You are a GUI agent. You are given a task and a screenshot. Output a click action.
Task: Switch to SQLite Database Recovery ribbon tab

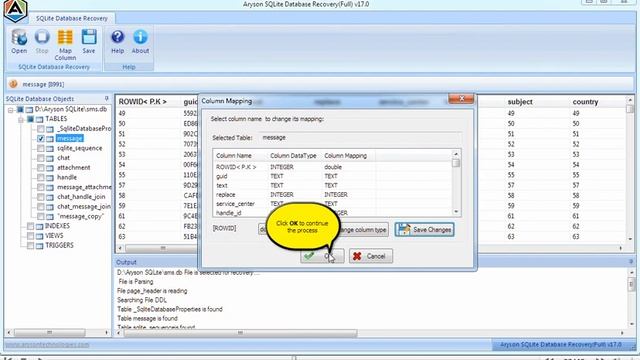[72, 18]
